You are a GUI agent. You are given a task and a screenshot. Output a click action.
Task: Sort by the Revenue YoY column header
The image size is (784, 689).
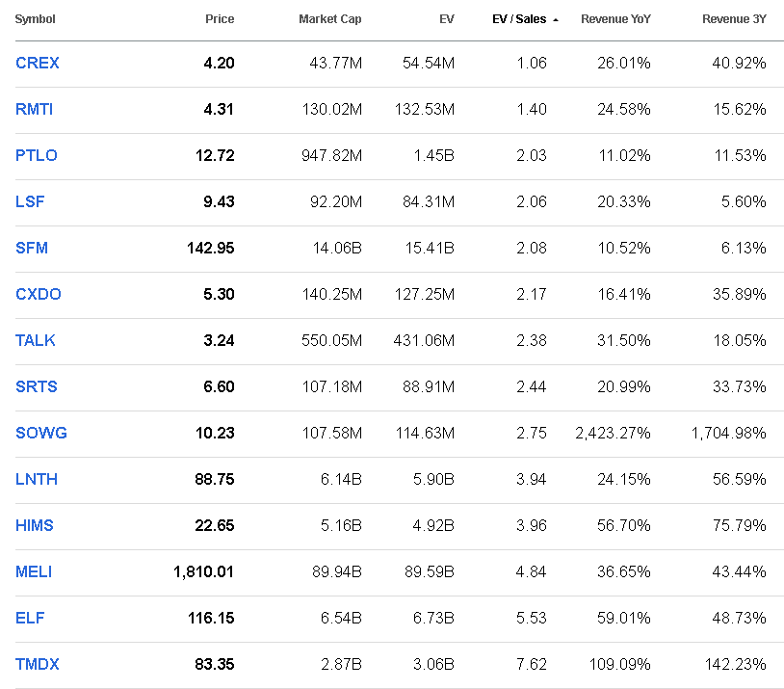click(x=615, y=19)
